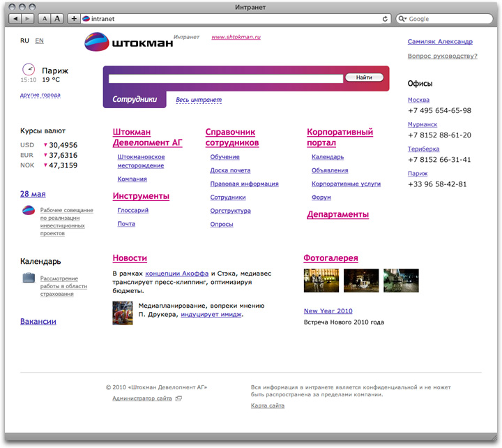Expand the другие города city list

[40, 95]
